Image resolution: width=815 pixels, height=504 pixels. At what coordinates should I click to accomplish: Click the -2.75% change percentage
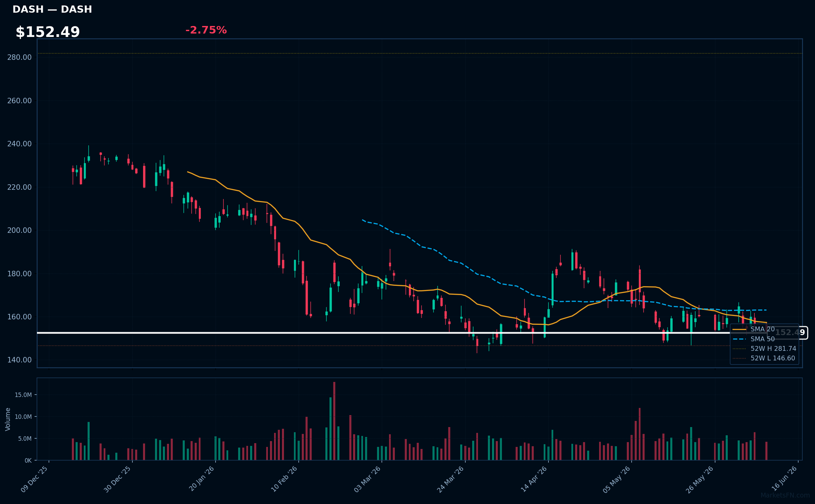coord(206,30)
